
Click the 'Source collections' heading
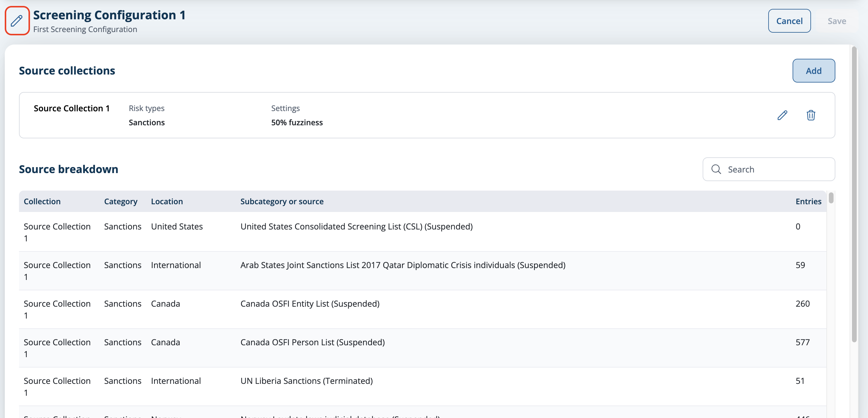click(x=67, y=71)
